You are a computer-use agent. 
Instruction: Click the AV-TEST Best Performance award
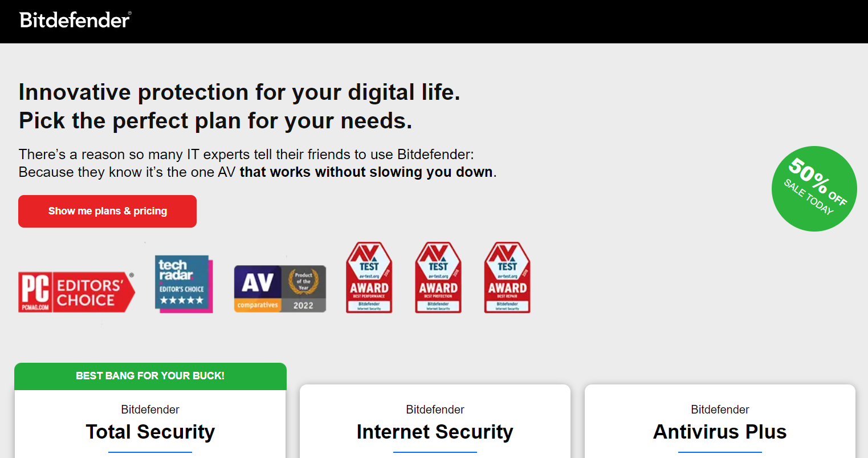369,277
